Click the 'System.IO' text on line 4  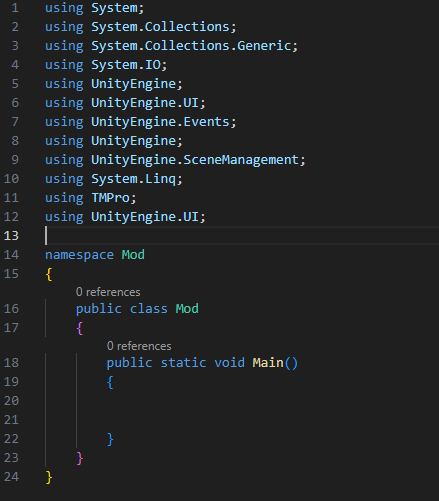pyautogui.click(x=126, y=65)
